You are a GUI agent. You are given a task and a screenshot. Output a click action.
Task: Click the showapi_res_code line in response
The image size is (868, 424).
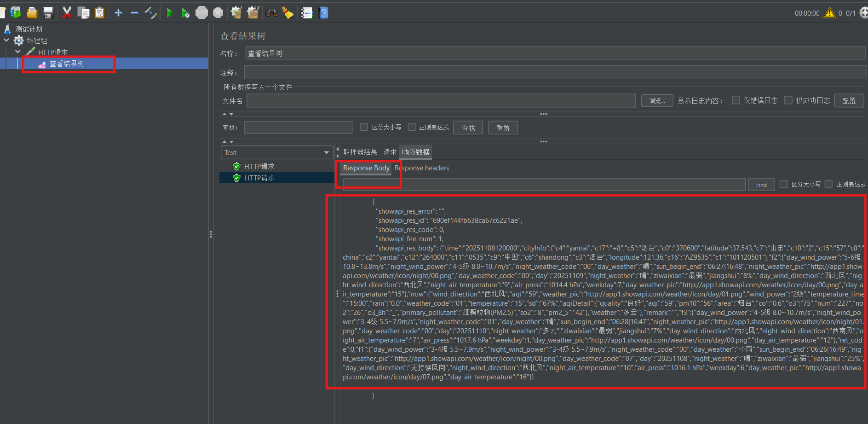tap(410, 230)
